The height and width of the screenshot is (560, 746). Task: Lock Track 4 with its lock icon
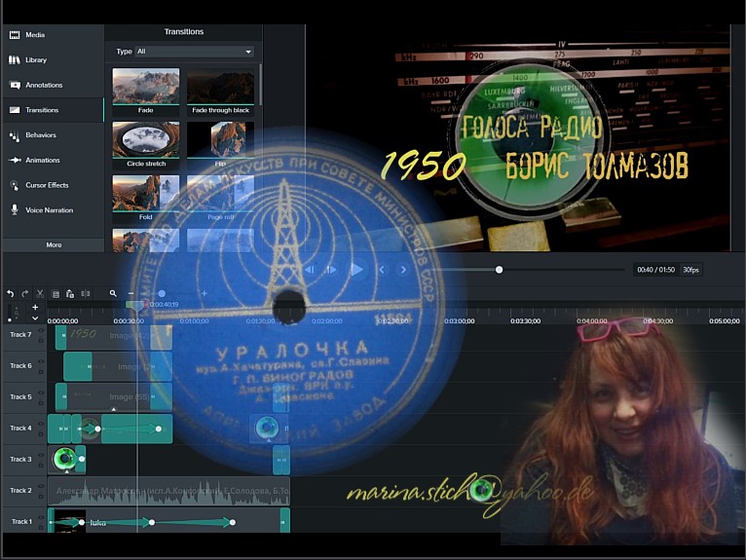tap(41, 434)
